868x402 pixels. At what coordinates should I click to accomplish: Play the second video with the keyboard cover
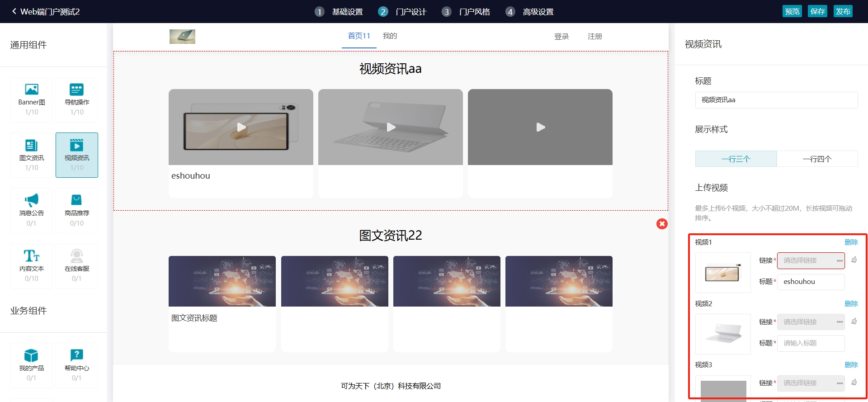pos(391,127)
